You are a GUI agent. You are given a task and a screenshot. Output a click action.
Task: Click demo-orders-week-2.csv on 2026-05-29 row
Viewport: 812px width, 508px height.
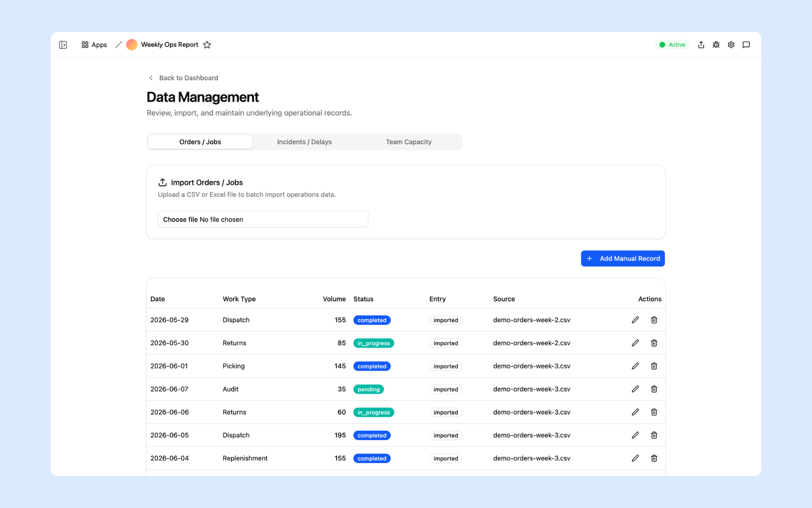532,320
